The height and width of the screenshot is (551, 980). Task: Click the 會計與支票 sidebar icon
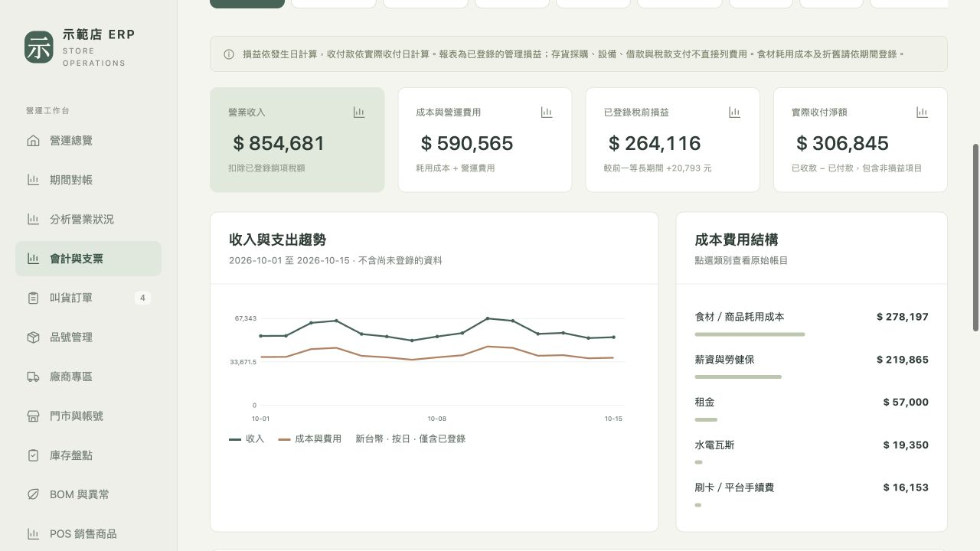(33, 259)
